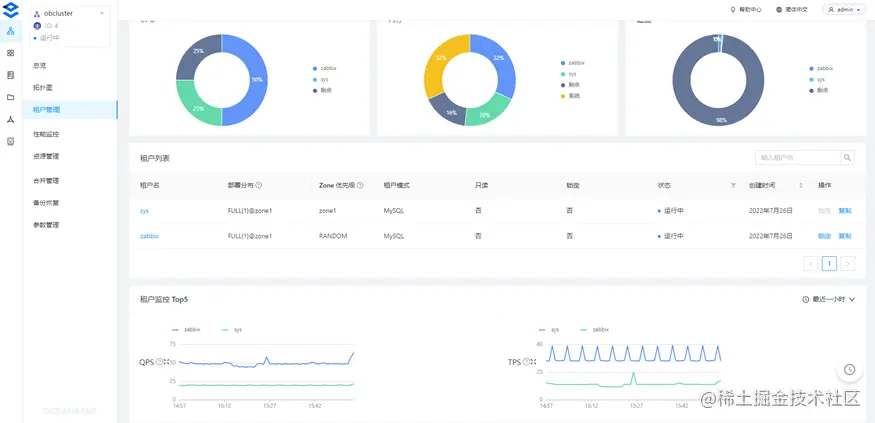875x423 pixels.
Task: Open the obcluster cluster selector dropdown
Action: pos(69,13)
